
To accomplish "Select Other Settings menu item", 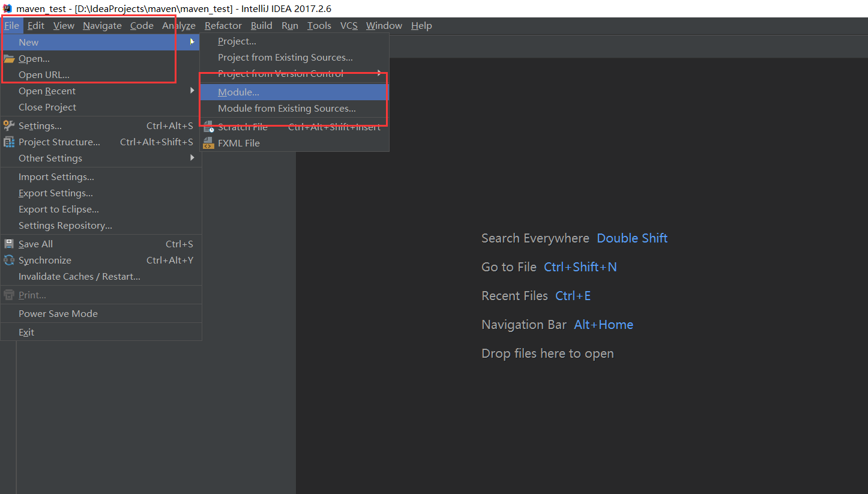I will point(100,158).
